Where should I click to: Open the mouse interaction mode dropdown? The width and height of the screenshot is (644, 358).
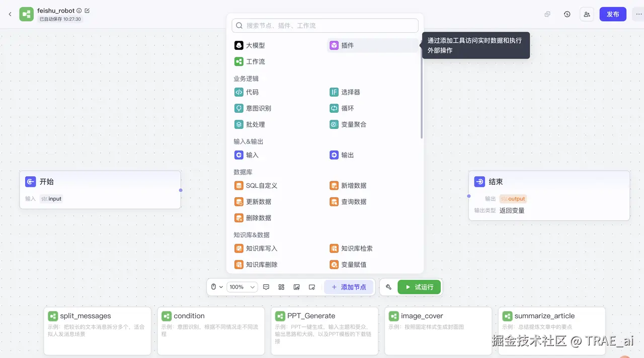point(217,287)
